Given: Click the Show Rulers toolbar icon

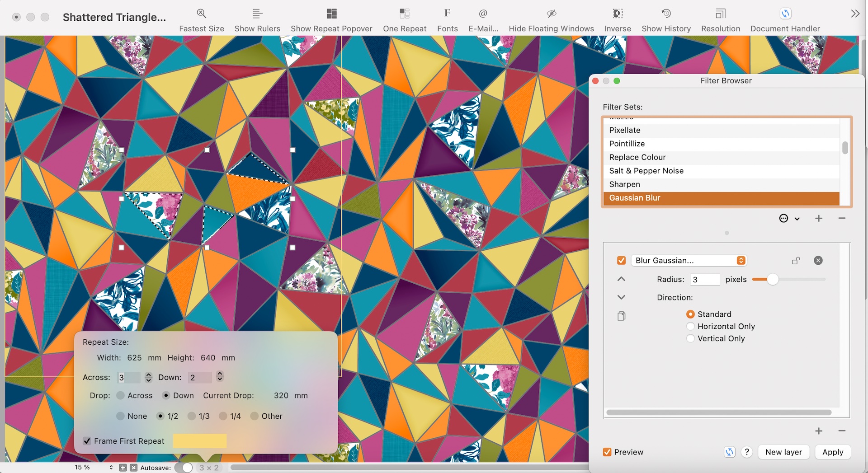Looking at the screenshot, I should 257,14.
